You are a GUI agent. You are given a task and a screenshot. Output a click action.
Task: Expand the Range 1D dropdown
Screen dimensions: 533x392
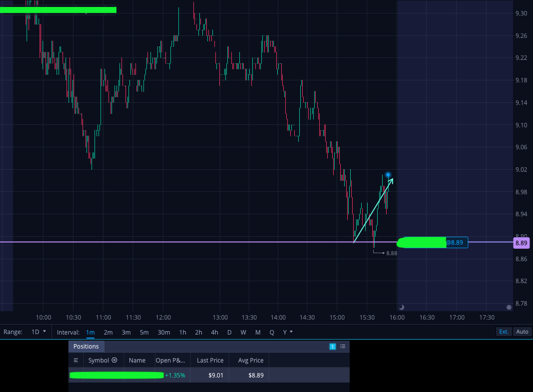[38, 332]
